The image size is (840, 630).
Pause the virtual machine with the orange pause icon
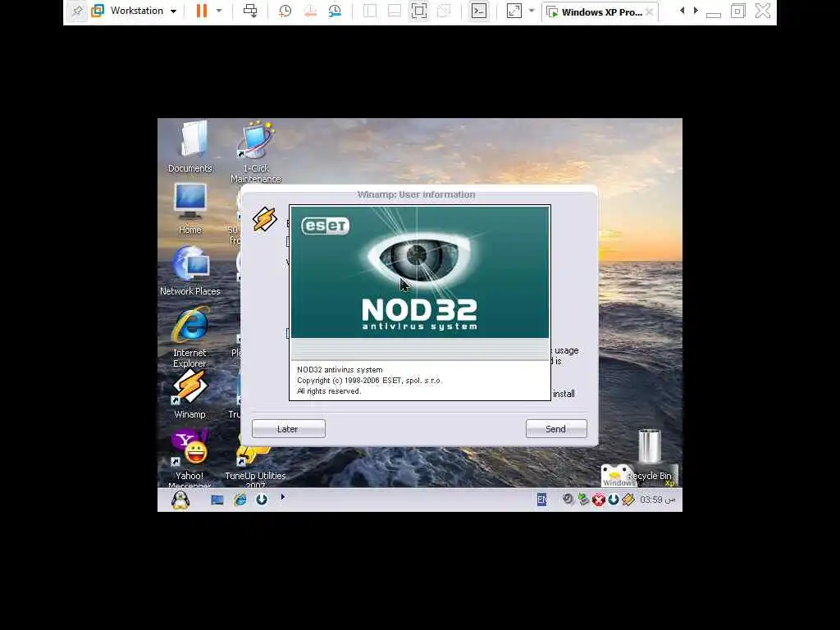(x=202, y=11)
